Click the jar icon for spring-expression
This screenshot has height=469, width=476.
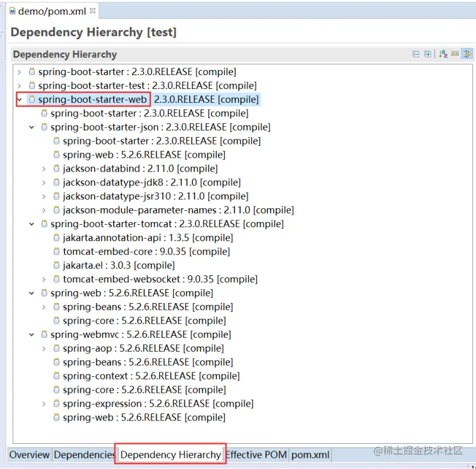coord(56,403)
